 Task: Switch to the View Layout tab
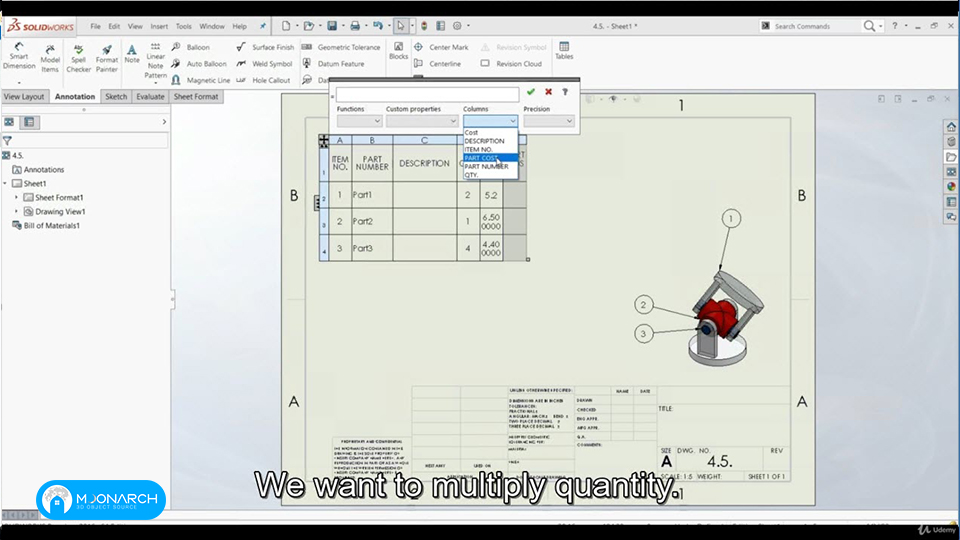coord(24,97)
